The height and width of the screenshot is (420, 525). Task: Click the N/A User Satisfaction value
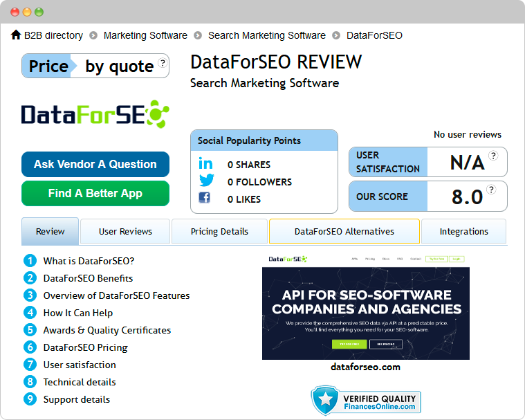(467, 163)
